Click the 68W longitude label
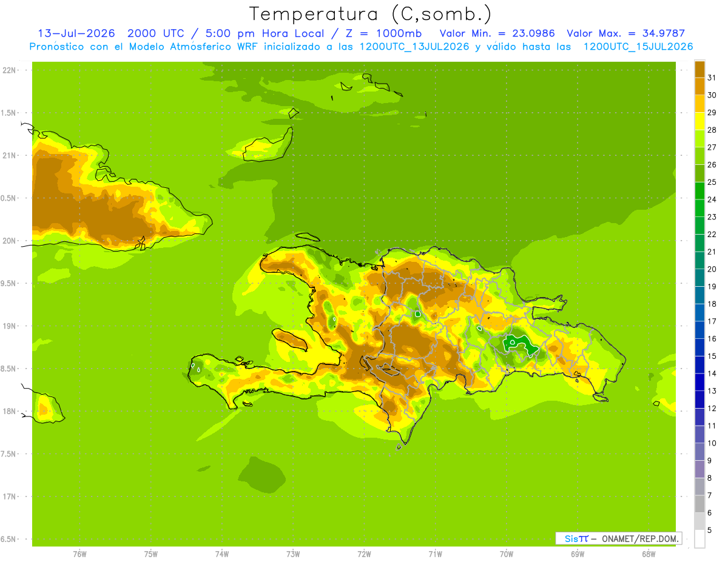 coord(649,554)
